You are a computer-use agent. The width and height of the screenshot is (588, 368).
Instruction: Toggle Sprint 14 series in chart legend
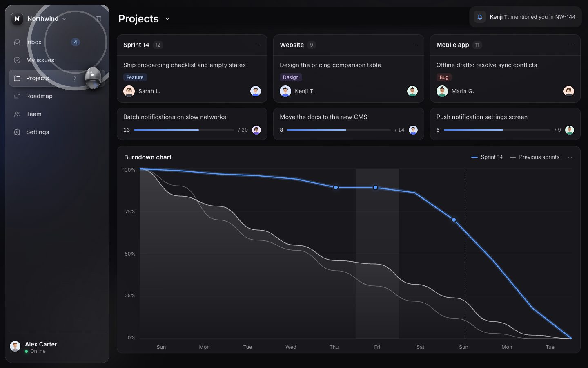point(487,157)
